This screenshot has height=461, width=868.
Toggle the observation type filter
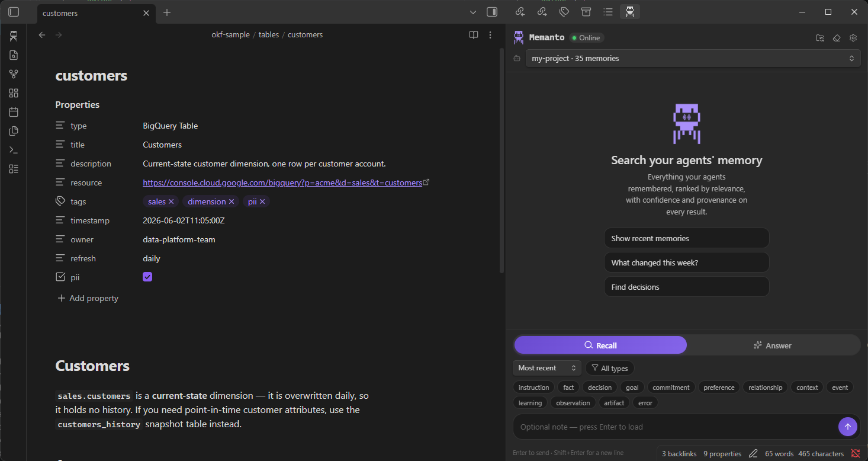click(573, 403)
